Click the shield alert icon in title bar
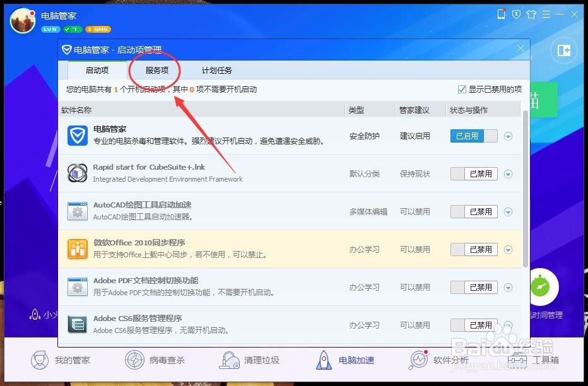This screenshot has height=386, width=588. point(516,15)
